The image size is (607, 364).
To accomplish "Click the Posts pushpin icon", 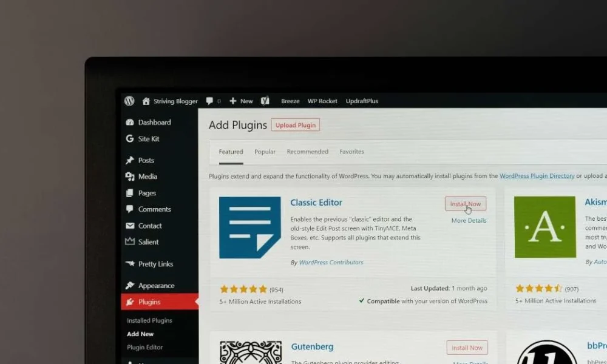I will point(130,160).
